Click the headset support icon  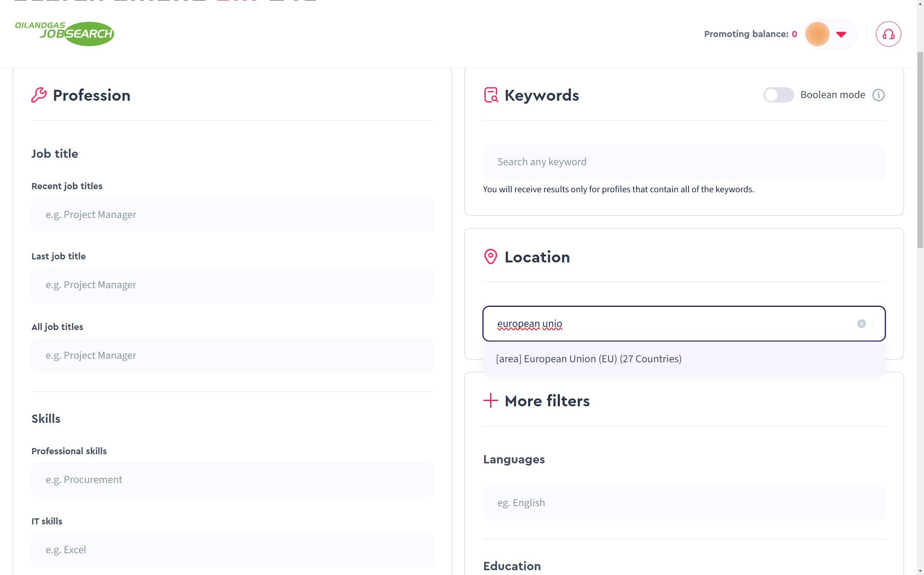click(888, 34)
